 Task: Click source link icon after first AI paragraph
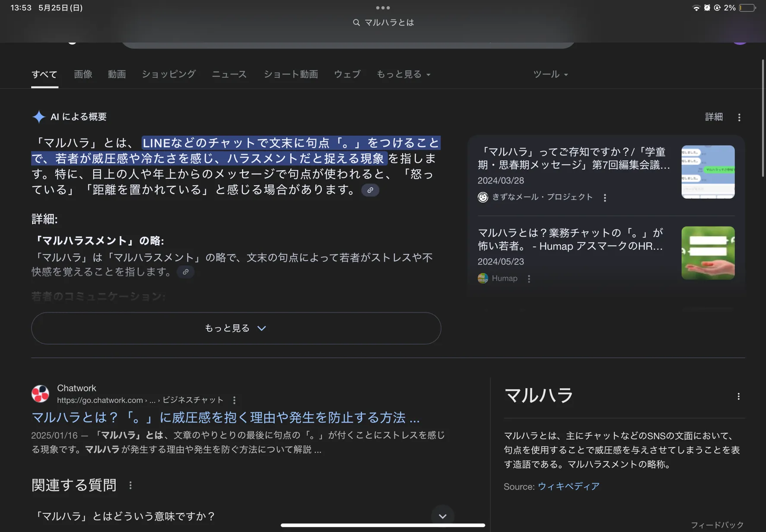(x=370, y=190)
